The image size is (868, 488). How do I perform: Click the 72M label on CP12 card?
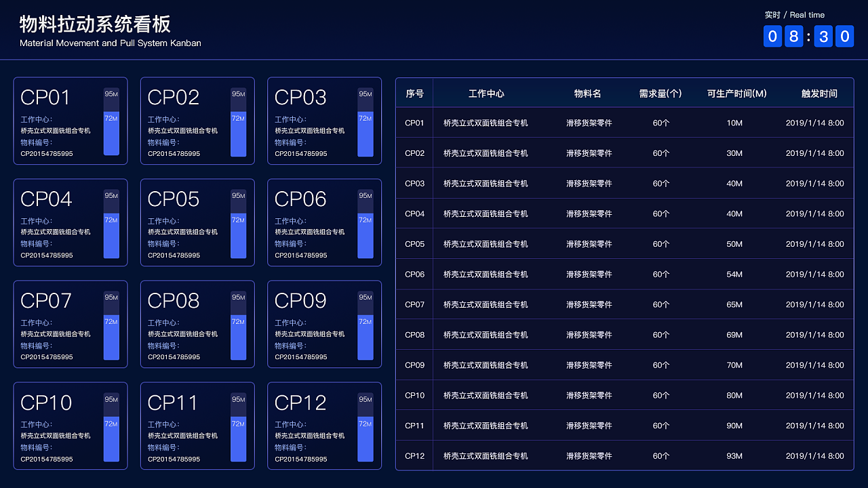(x=366, y=424)
